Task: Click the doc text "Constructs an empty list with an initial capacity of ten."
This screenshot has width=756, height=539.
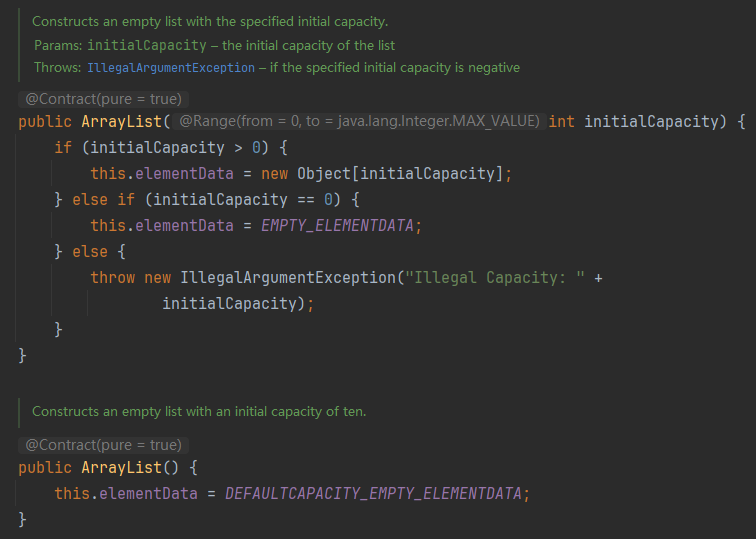Action: tap(199, 412)
